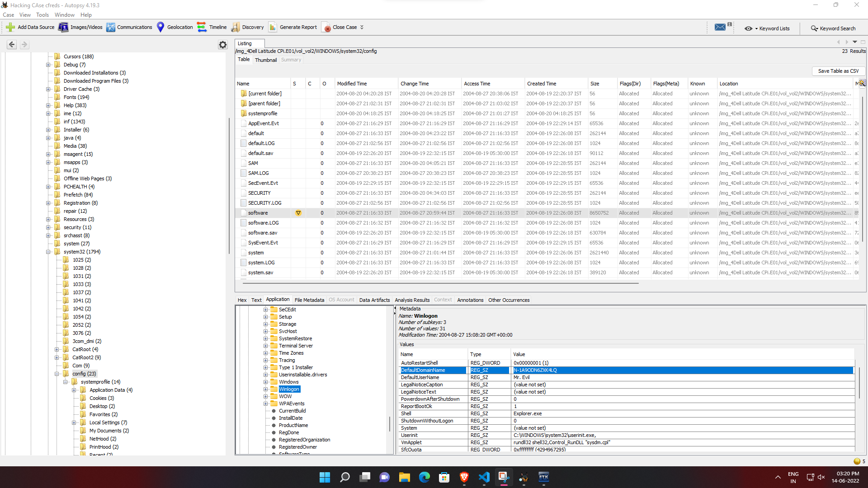Open the View menu
This screenshot has height=488, width=868.
click(25, 15)
